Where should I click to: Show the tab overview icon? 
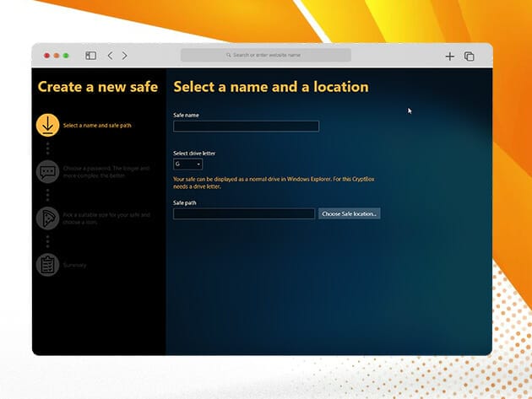[470, 56]
